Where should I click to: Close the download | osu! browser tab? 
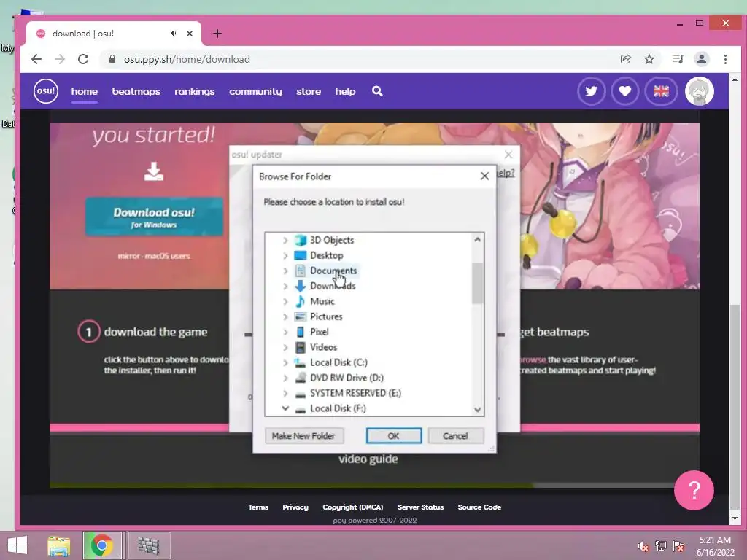tap(190, 34)
